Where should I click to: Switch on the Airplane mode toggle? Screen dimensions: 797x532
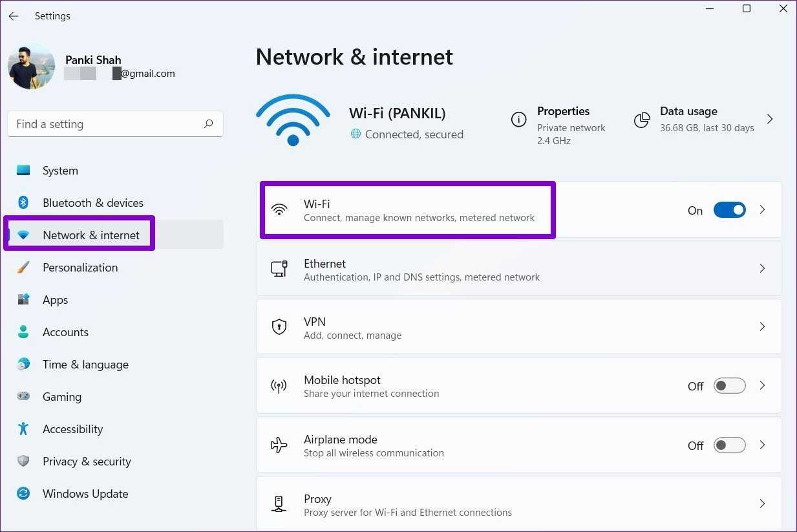tap(729, 445)
